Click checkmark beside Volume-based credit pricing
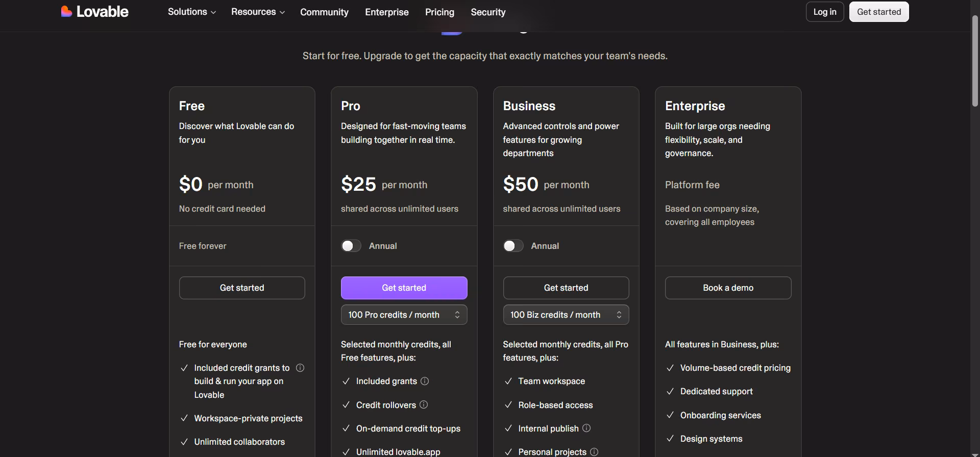980x457 pixels. pyautogui.click(x=670, y=368)
